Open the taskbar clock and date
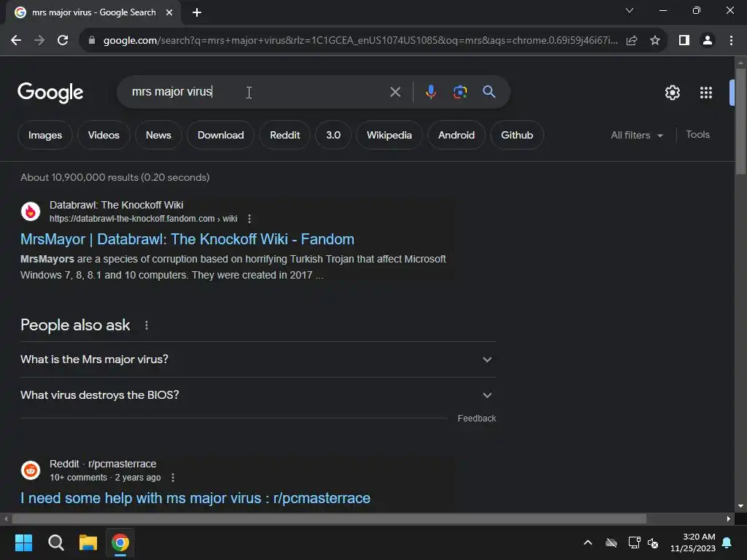 click(x=693, y=542)
